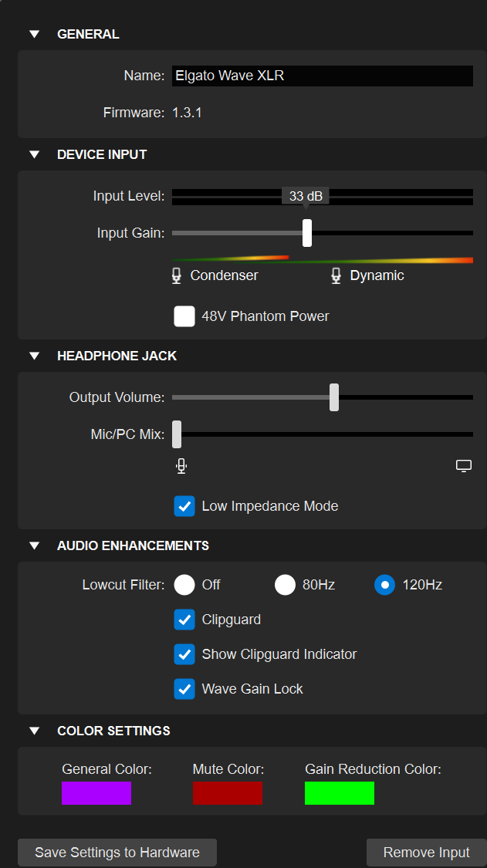Click the Remove Input button
487x868 pixels.
tap(427, 853)
